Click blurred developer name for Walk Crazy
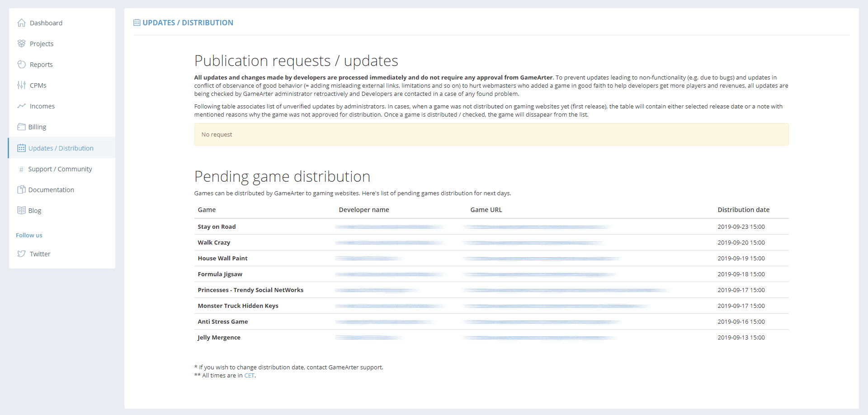 [x=390, y=242]
